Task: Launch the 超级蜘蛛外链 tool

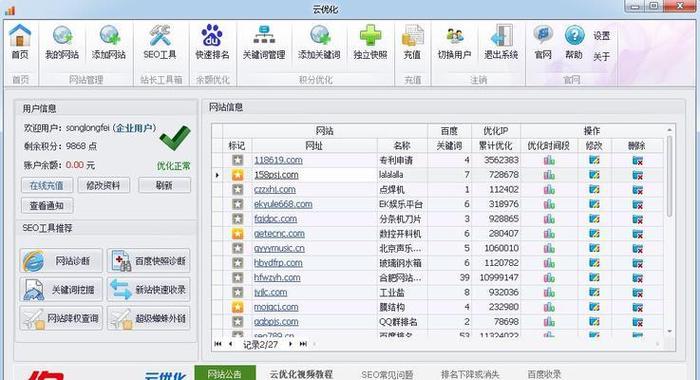Action: tap(149, 318)
